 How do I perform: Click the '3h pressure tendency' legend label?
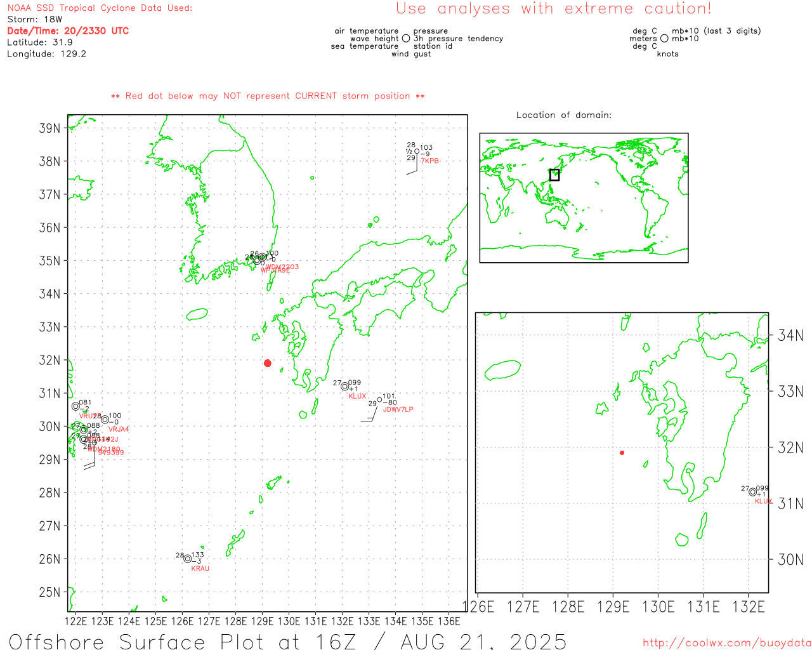pos(458,39)
